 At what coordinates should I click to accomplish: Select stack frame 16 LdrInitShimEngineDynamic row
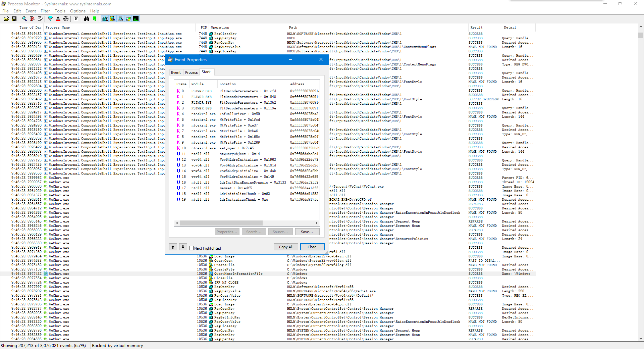[248, 183]
